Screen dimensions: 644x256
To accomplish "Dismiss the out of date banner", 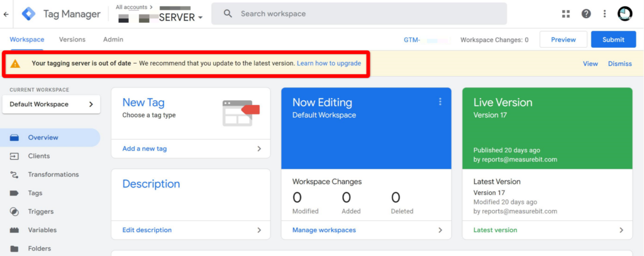I will tap(619, 64).
